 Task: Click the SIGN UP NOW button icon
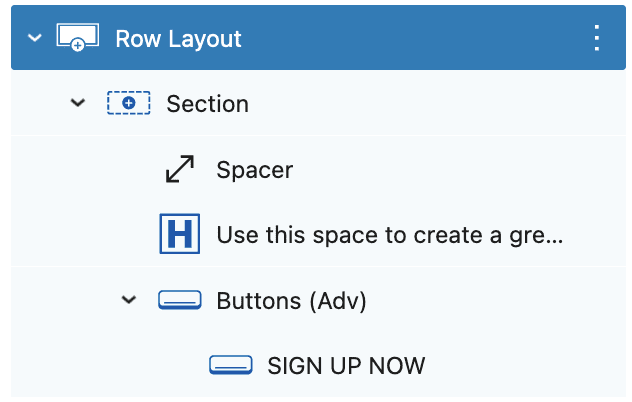[231, 365]
